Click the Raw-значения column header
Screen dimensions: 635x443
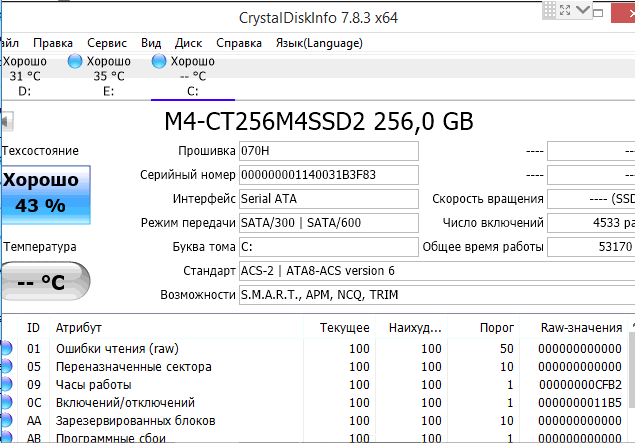click(580, 328)
